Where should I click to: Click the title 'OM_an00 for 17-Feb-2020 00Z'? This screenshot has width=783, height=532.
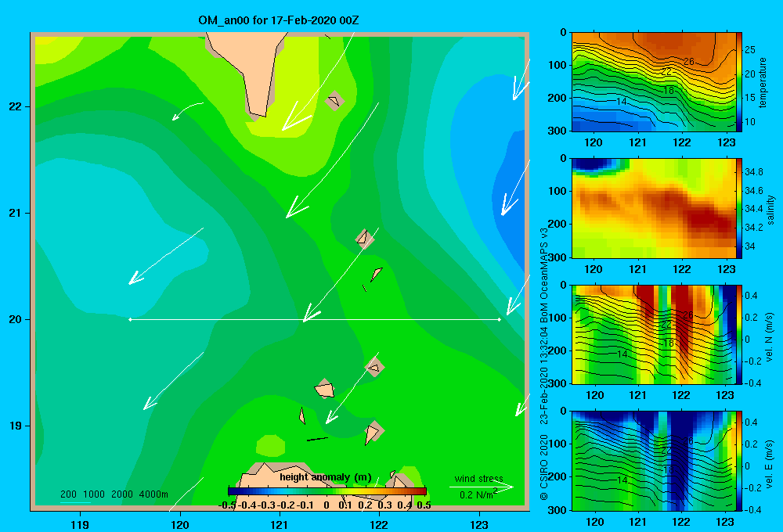point(279,20)
